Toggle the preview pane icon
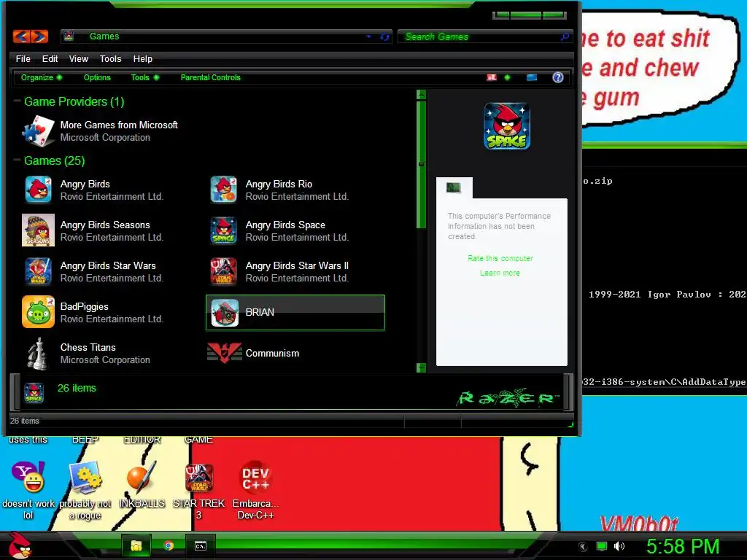Image resolution: width=747 pixels, height=560 pixels. 532,77
